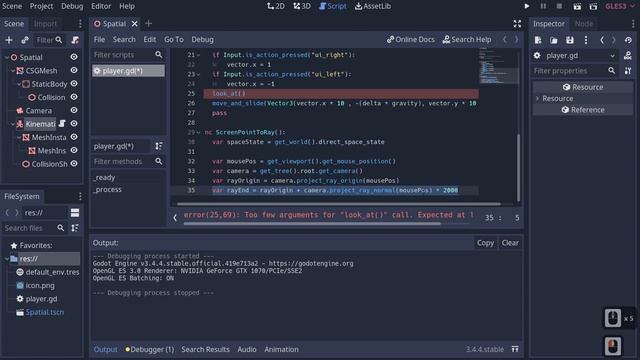Image resolution: width=640 pixels, height=360 pixels.
Task: Open script attached to KinematicBody node
Action: [62, 123]
